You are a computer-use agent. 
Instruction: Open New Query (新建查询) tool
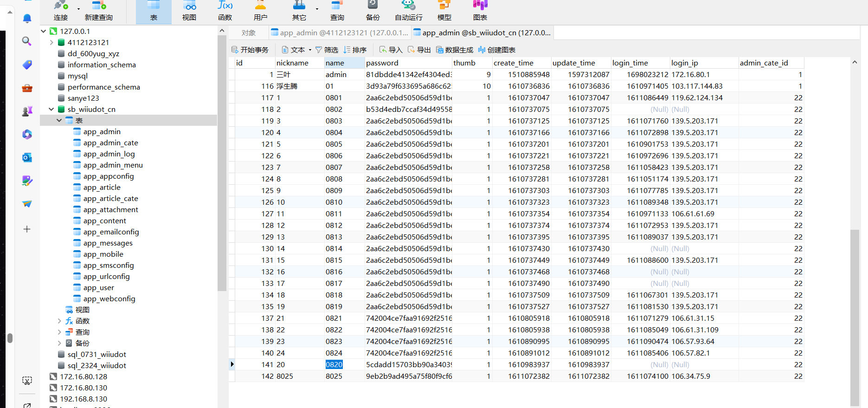(x=99, y=11)
